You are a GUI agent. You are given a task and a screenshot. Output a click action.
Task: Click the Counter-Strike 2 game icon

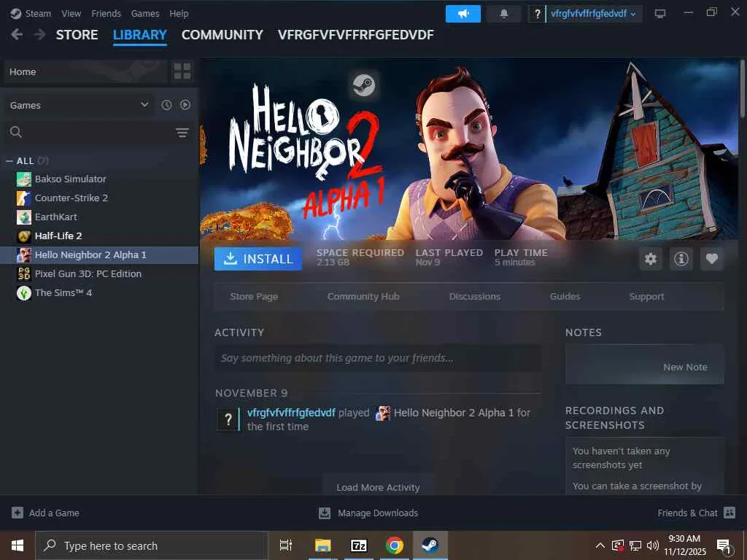tap(24, 198)
